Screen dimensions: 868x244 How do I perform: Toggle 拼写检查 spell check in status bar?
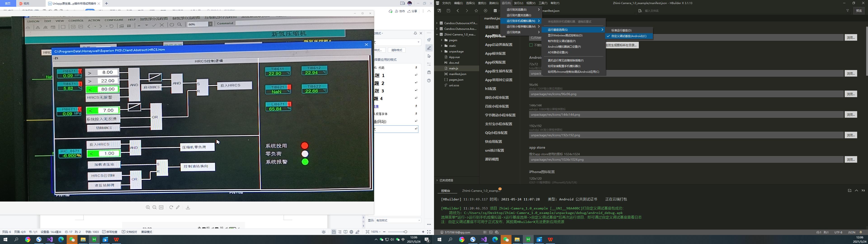(110, 232)
